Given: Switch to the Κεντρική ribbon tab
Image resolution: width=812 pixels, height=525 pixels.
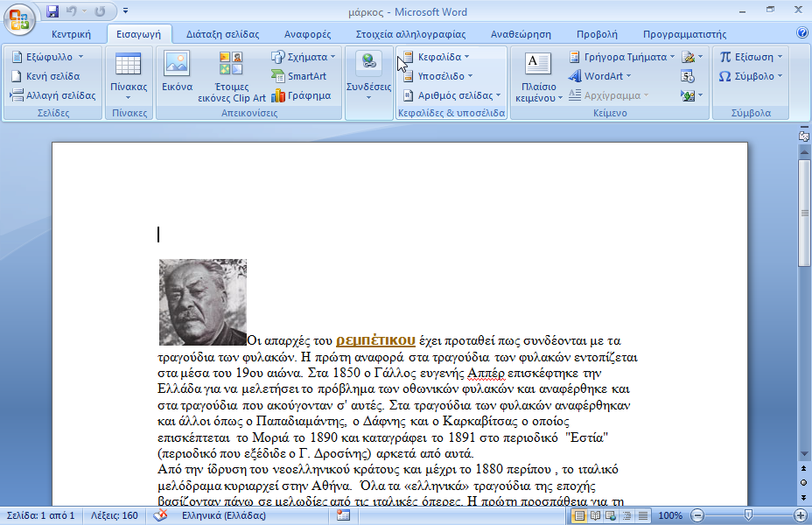Looking at the screenshot, I should tap(71, 33).
